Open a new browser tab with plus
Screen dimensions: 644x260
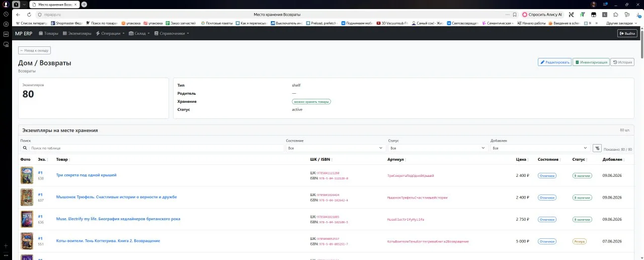84,4
